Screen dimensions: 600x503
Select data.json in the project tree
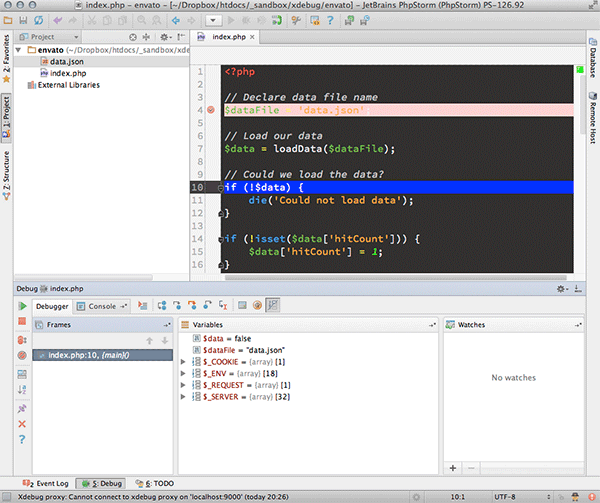[66, 61]
